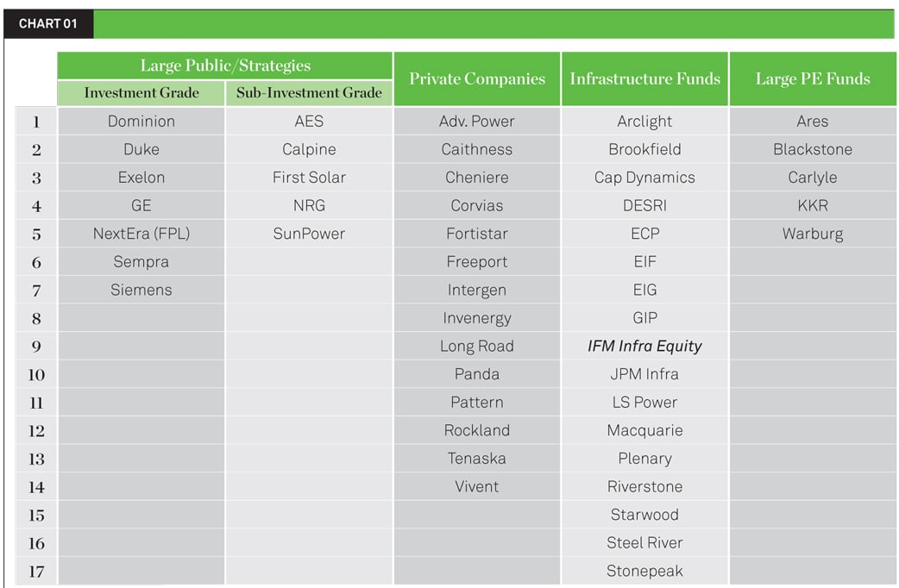Select the Blackstone cell

[x=813, y=149]
